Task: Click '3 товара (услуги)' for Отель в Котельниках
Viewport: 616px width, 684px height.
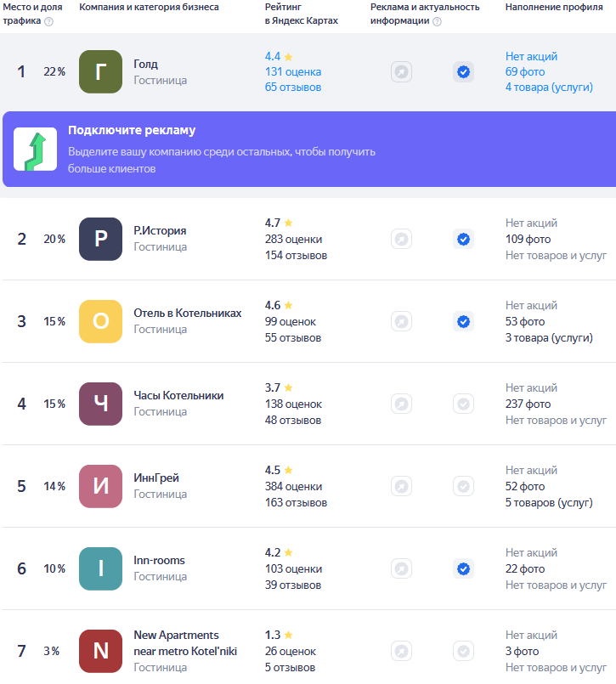Action: point(549,338)
